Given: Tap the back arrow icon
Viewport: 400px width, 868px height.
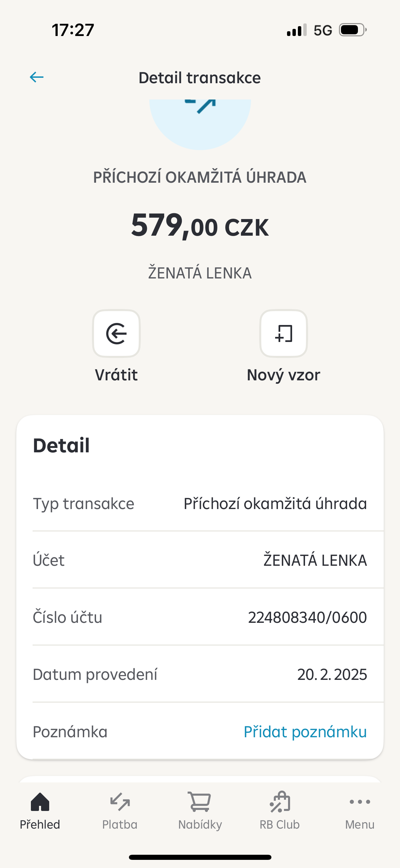Looking at the screenshot, I should pos(37,77).
